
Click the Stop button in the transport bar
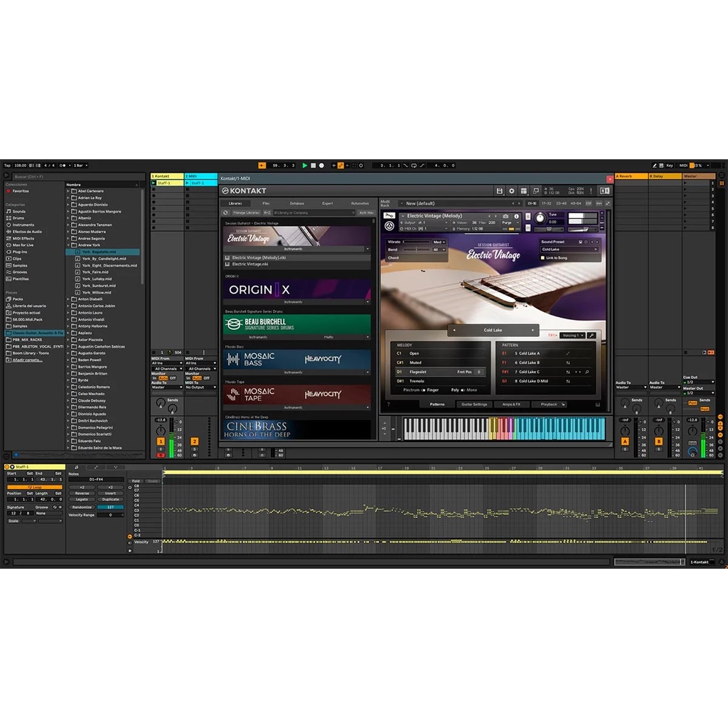[x=314, y=165]
